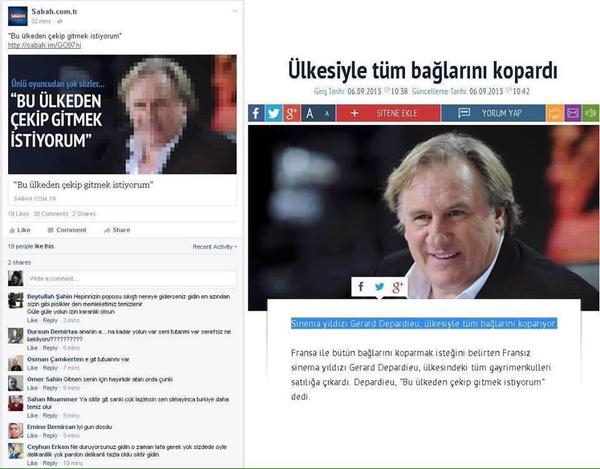Click the SİTENE EKLE button
Screen dimensions: 600x469
389,113
